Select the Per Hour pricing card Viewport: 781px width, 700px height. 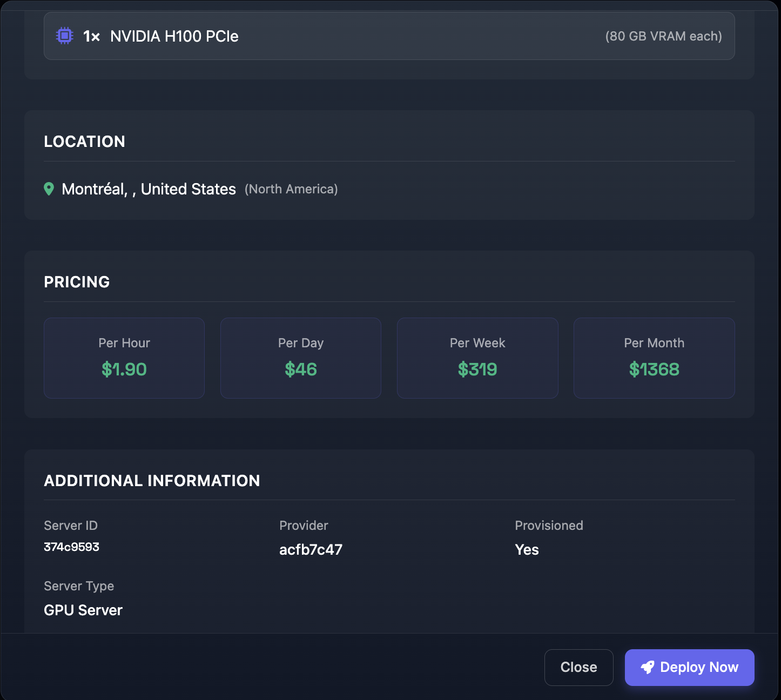(124, 358)
